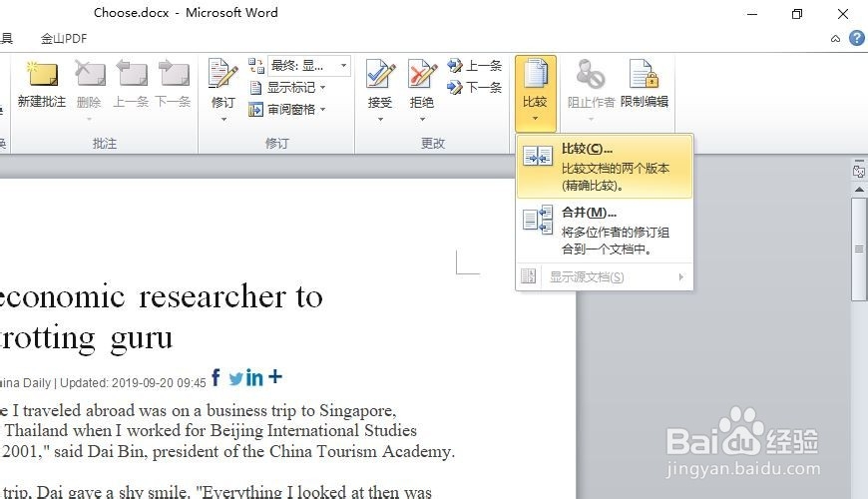Toggle 修订 (Track Changes) icon
This screenshot has height=499, width=868.
223,74
